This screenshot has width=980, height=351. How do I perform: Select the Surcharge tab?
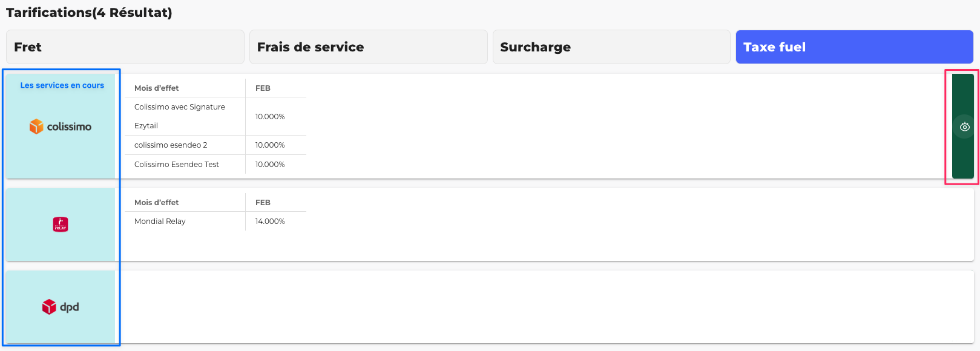pyautogui.click(x=611, y=47)
